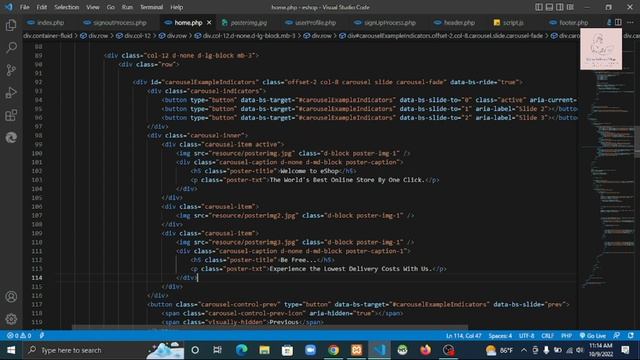
Task: Toggle the bottom panel layout icon
Action: click(x=549, y=7)
